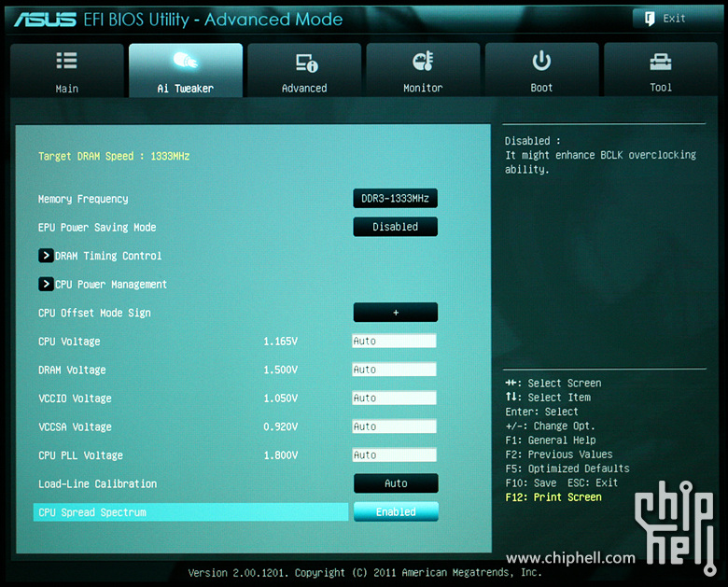Select the Memory Frequency label
Viewport: 728px width, 587px height.
83,199
